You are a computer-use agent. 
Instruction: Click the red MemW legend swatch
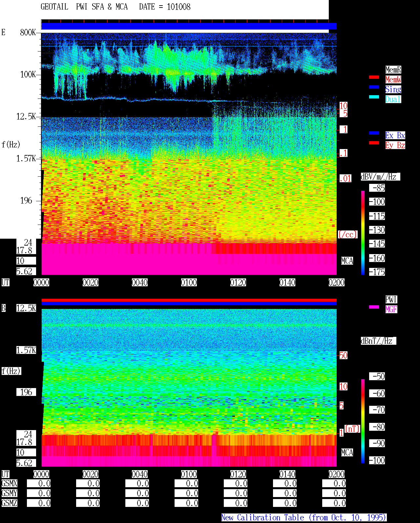pos(374,77)
